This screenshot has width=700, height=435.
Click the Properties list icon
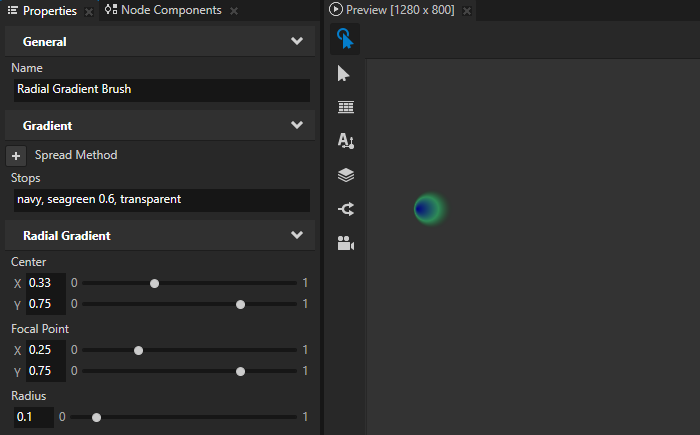pyautogui.click(x=13, y=10)
